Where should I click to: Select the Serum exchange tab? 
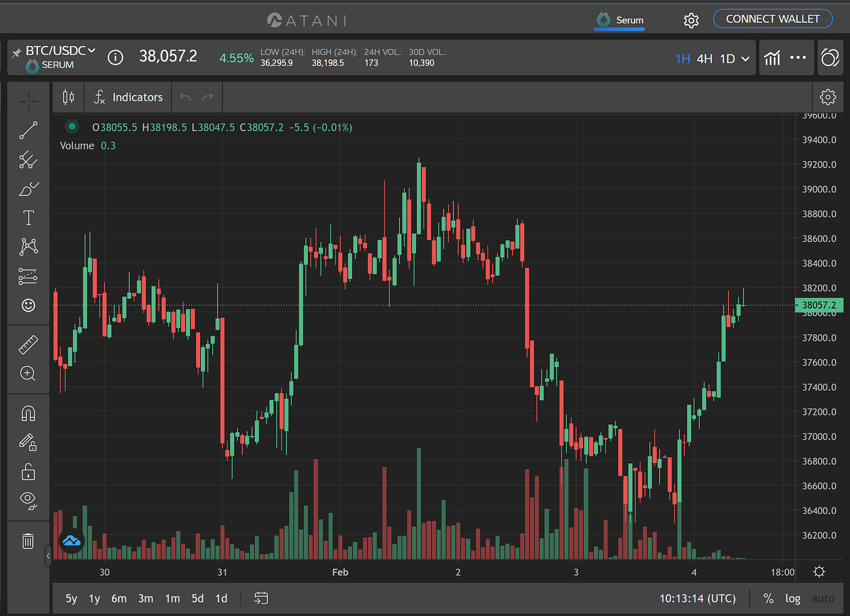click(620, 20)
